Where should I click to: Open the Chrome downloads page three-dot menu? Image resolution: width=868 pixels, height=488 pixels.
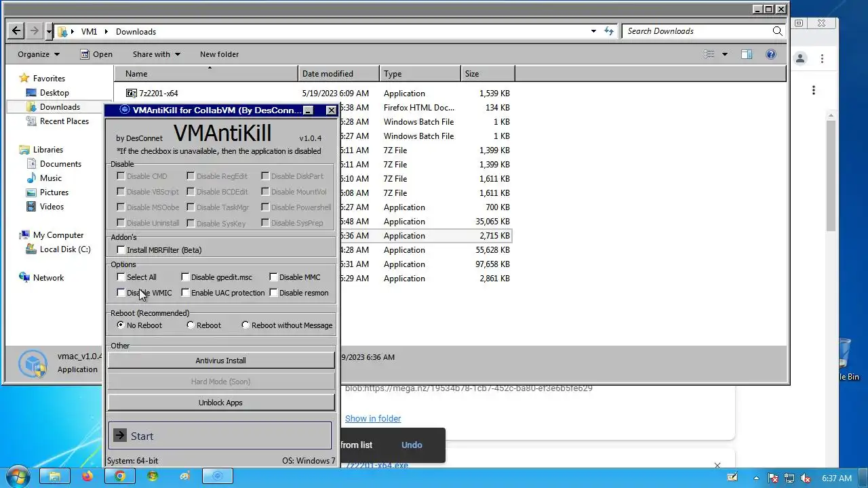pyautogui.click(x=813, y=90)
